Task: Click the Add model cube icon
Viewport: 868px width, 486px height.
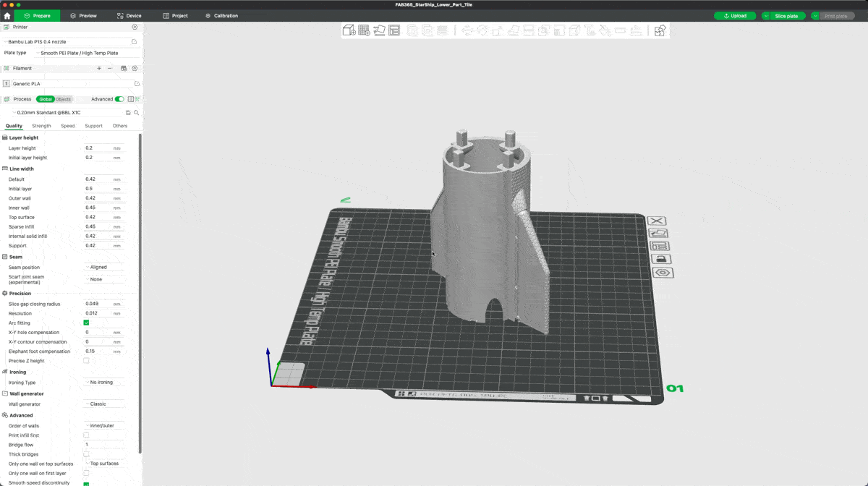Action: tap(349, 30)
